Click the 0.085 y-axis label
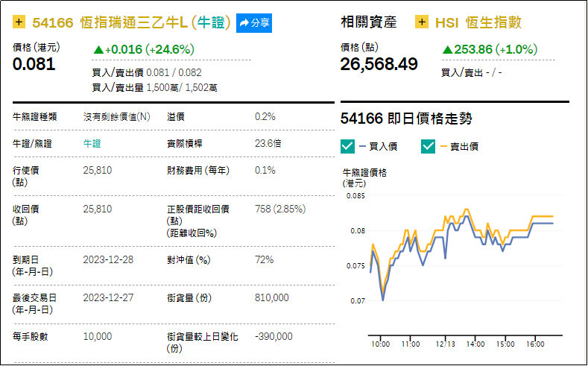Screen dimensions: 588x366 tap(355, 196)
